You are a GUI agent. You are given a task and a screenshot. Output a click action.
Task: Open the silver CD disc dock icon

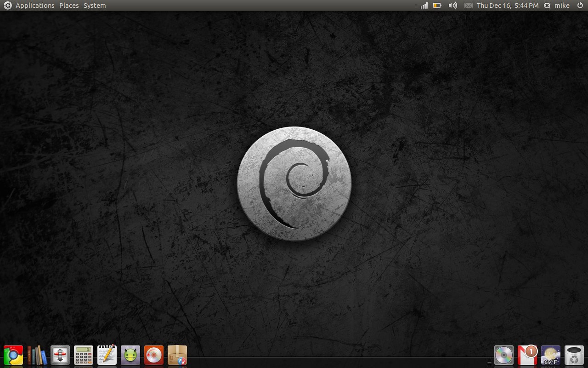click(x=504, y=355)
